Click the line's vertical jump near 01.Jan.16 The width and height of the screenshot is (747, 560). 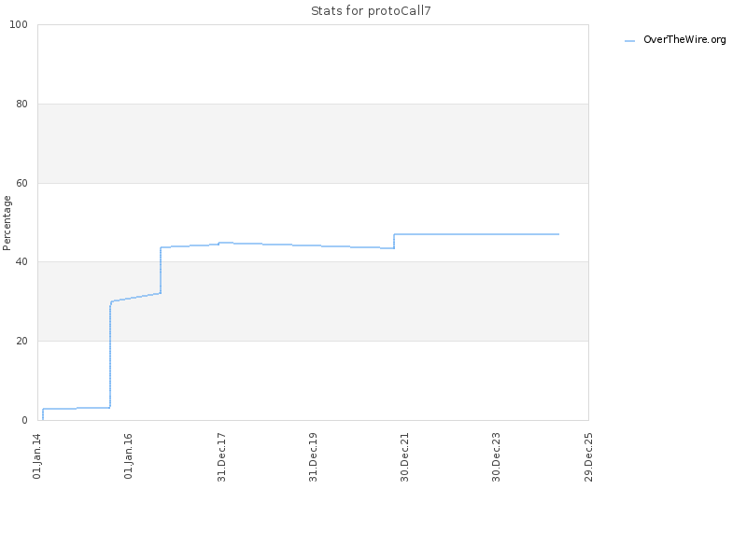(x=110, y=355)
